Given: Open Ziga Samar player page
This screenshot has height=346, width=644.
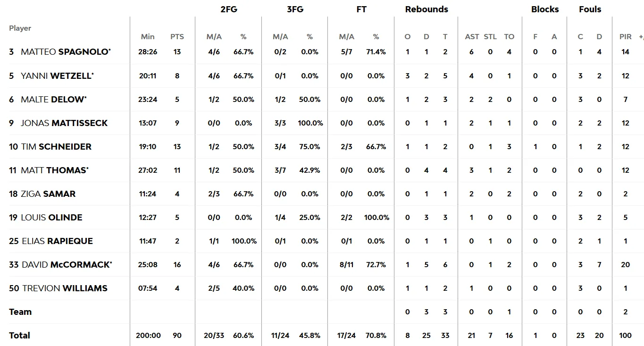Looking at the screenshot, I should pyautogui.click(x=48, y=194).
